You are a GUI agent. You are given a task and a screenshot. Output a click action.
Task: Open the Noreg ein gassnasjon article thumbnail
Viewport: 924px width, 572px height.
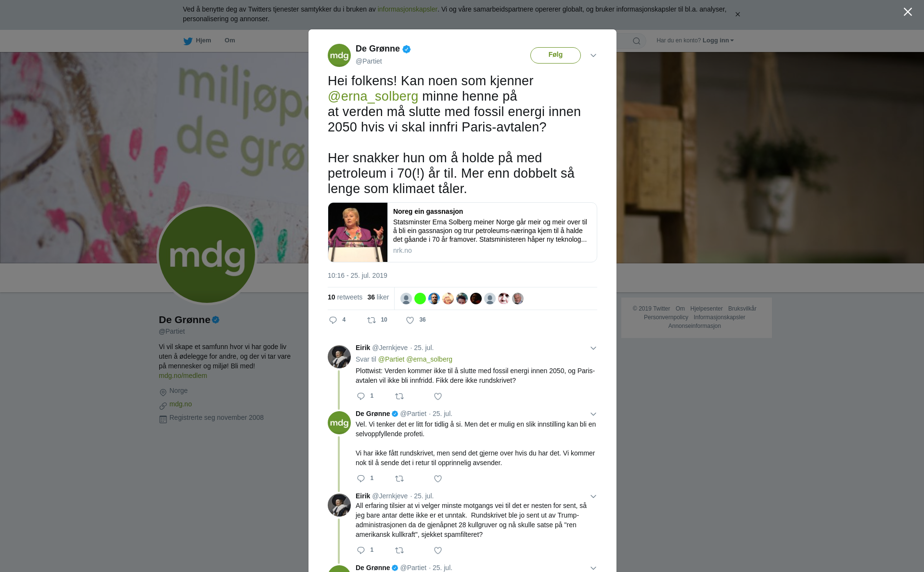click(358, 233)
